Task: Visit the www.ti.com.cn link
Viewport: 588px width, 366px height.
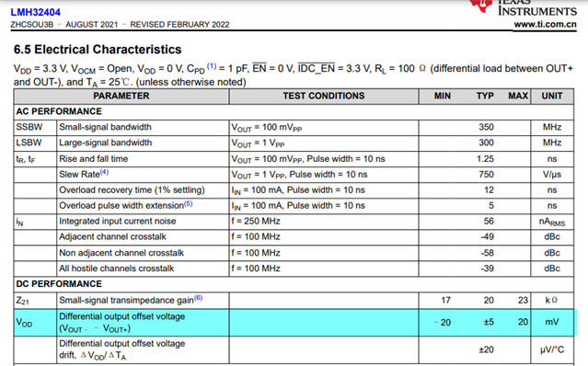Action: coord(545,24)
